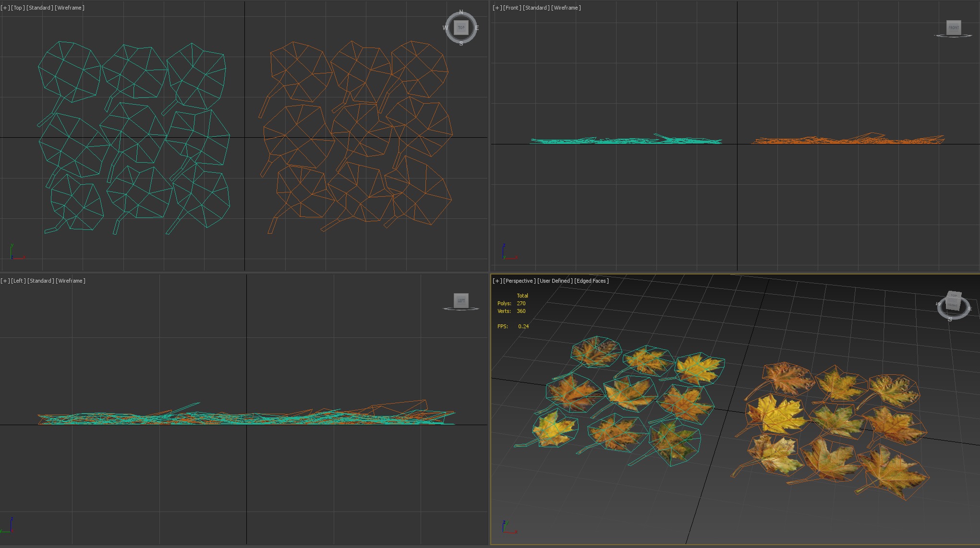This screenshot has height=548, width=980.
Task: Open [Wireframe] shading menu in Top viewport
Action: pyautogui.click(x=70, y=8)
